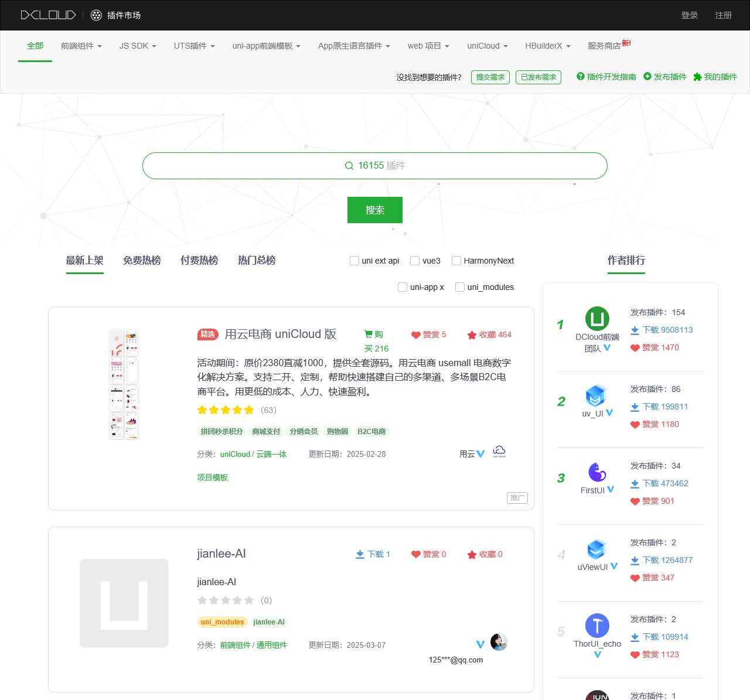
Task: Open FirstUI author avatar
Action: [x=597, y=472]
